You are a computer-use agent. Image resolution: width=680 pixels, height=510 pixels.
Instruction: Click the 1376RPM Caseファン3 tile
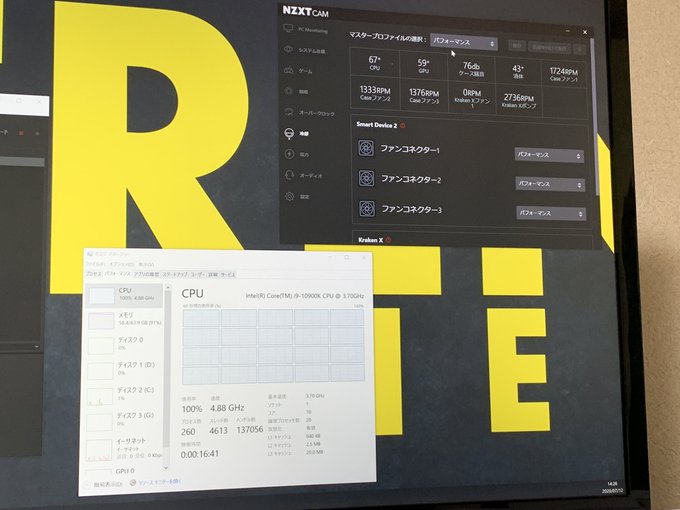424,95
